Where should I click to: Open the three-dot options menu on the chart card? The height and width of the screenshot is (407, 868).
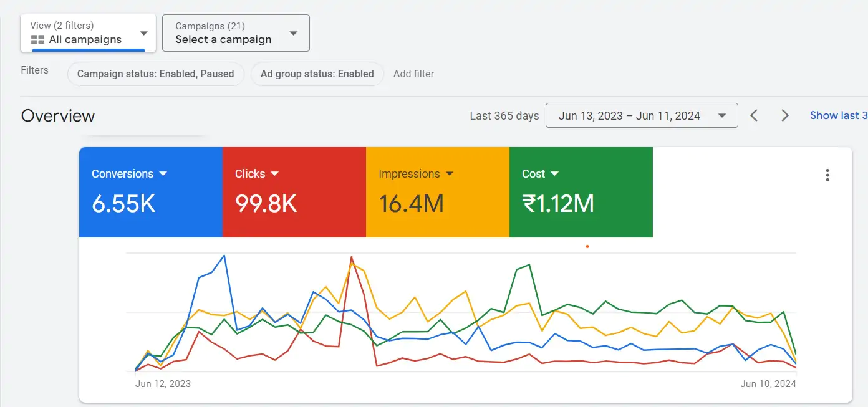click(827, 175)
